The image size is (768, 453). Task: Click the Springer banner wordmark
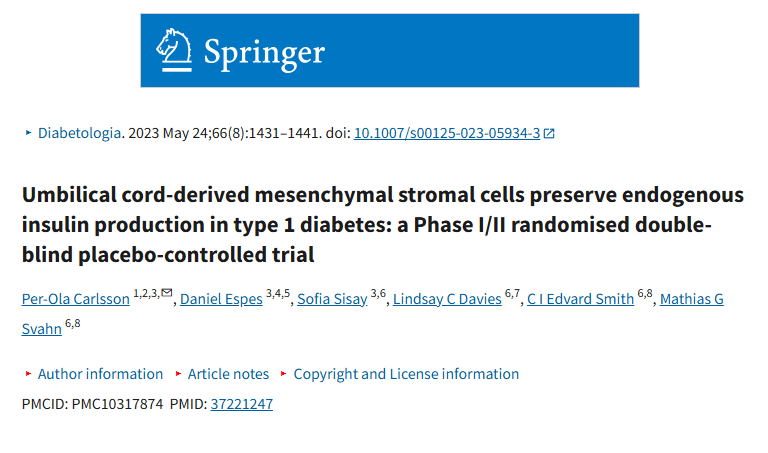pos(264,51)
